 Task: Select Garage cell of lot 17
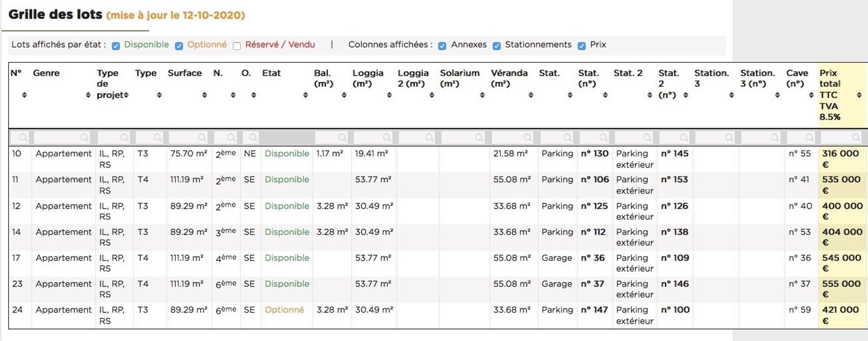click(557, 258)
